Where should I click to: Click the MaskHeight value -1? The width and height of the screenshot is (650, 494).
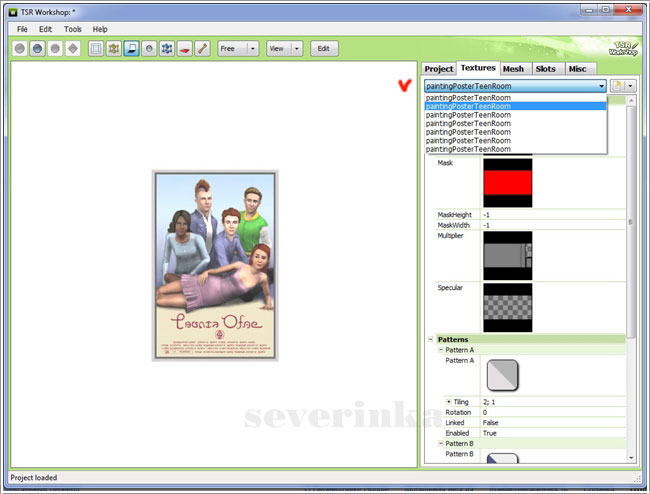553,215
